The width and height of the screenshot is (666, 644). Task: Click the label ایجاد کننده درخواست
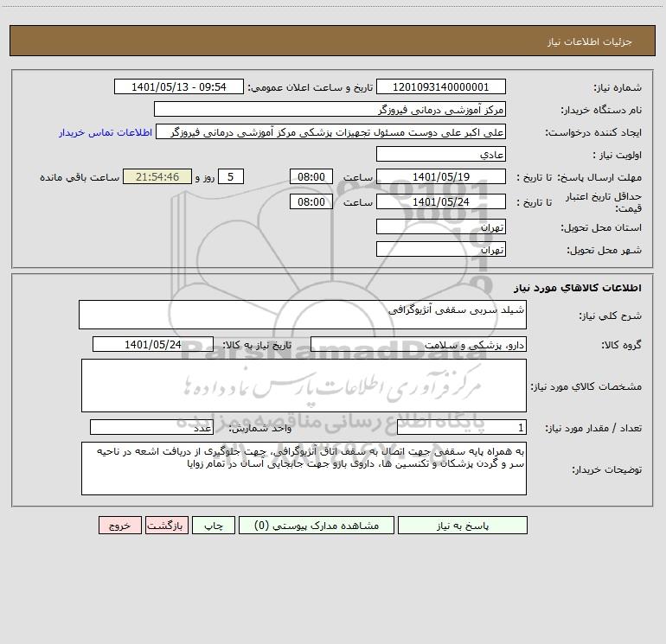593,132
